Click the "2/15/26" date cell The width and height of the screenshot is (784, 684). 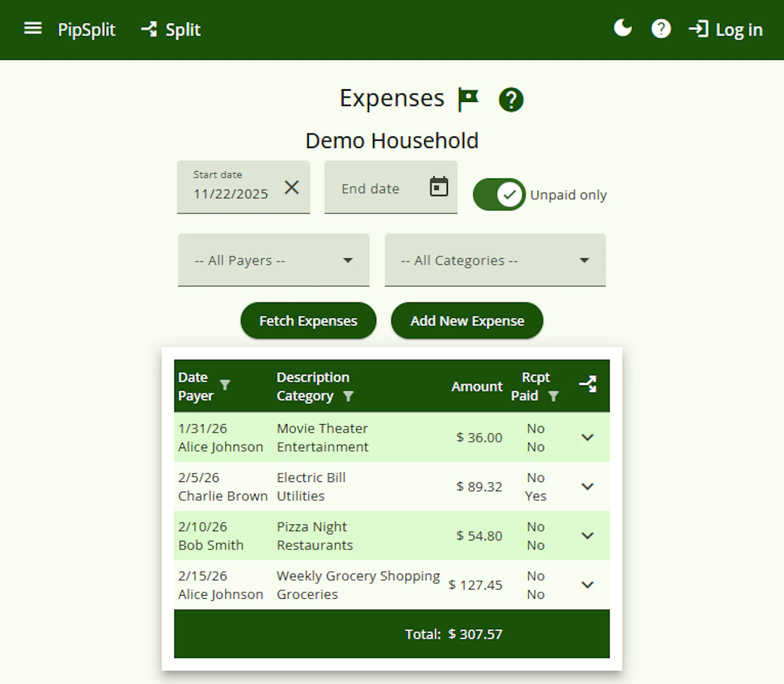(202, 576)
